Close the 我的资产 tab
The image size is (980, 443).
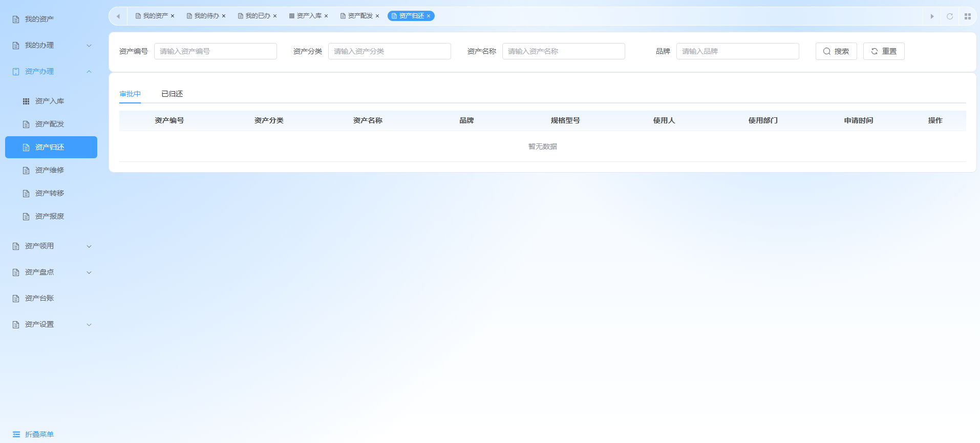tap(173, 16)
